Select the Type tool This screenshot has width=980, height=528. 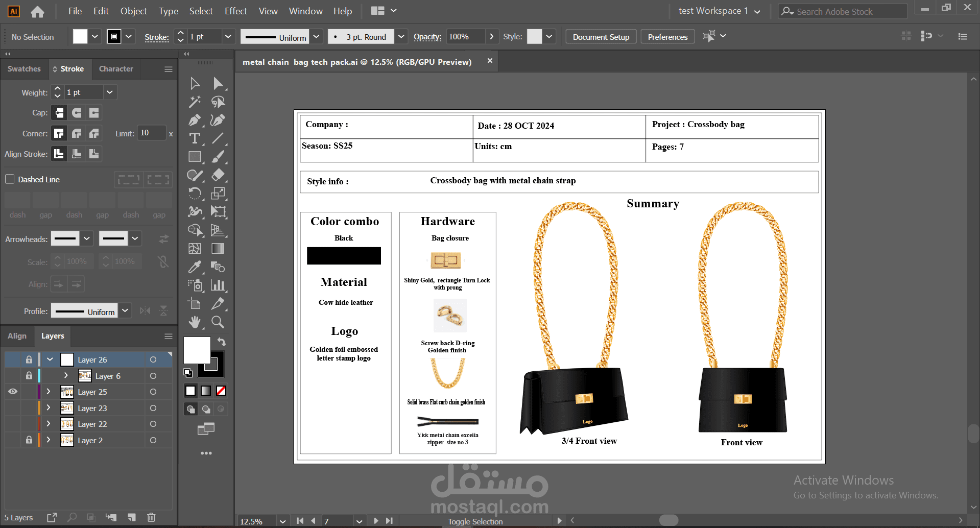195,138
